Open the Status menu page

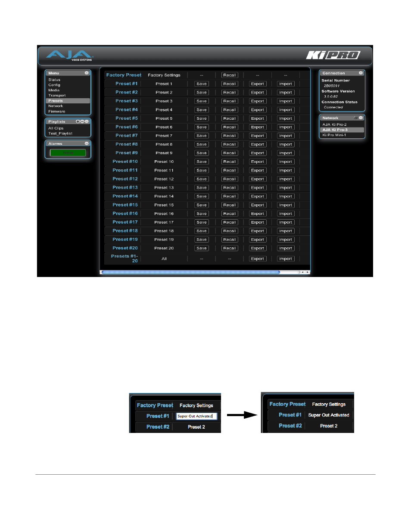[54, 80]
